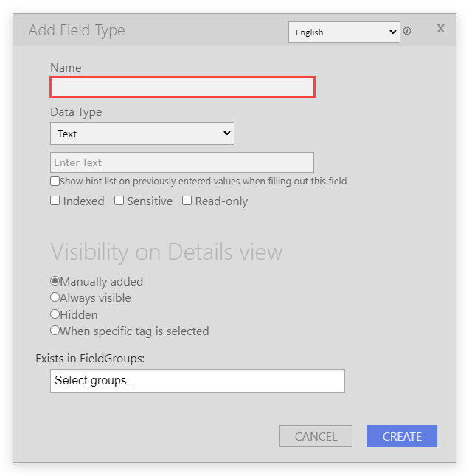Click the info icon beside the language selector
Screen dimensions: 469x476
click(x=407, y=31)
